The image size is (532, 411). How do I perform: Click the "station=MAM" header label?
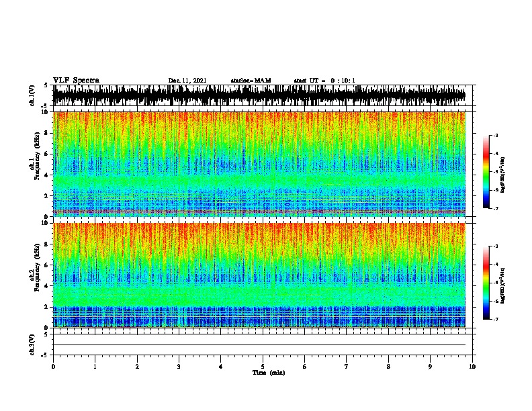(251, 81)
